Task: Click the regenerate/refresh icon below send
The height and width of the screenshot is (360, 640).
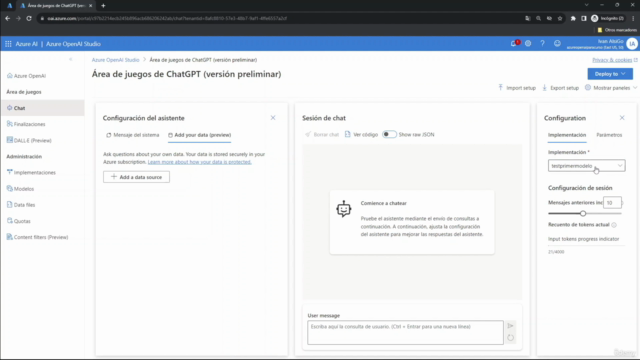Action: point(510,338)
